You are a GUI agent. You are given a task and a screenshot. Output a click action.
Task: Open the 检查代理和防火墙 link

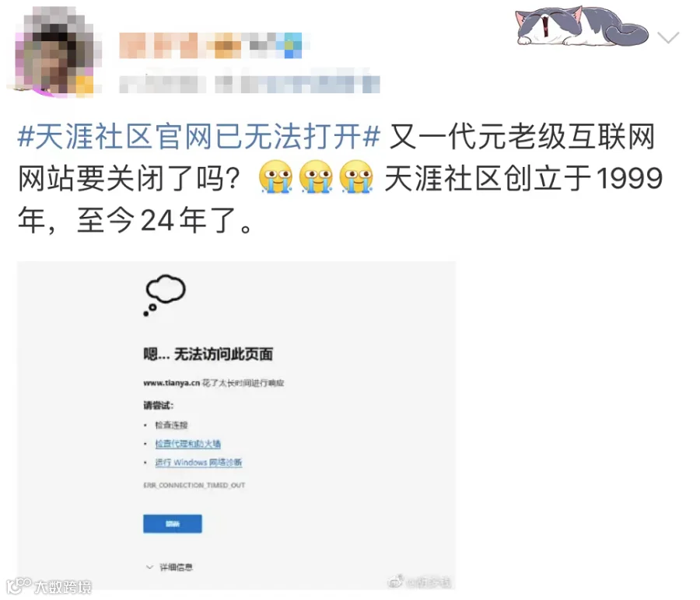[188, 444]
